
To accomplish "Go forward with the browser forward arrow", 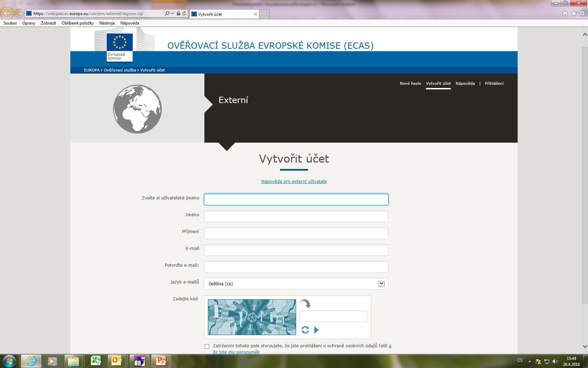I will (x=19, y=14).
